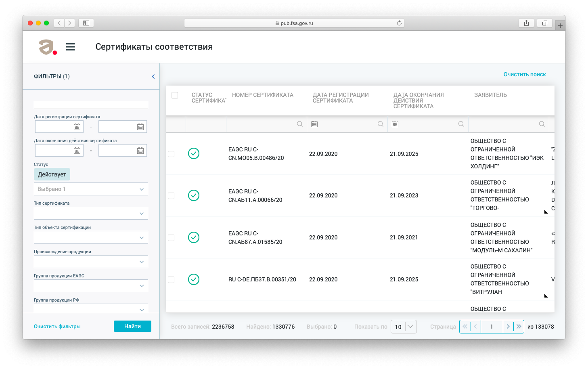Click 'Очистить поиск' link
This screenshot has width=588, height=369.
tap(525, 74)
